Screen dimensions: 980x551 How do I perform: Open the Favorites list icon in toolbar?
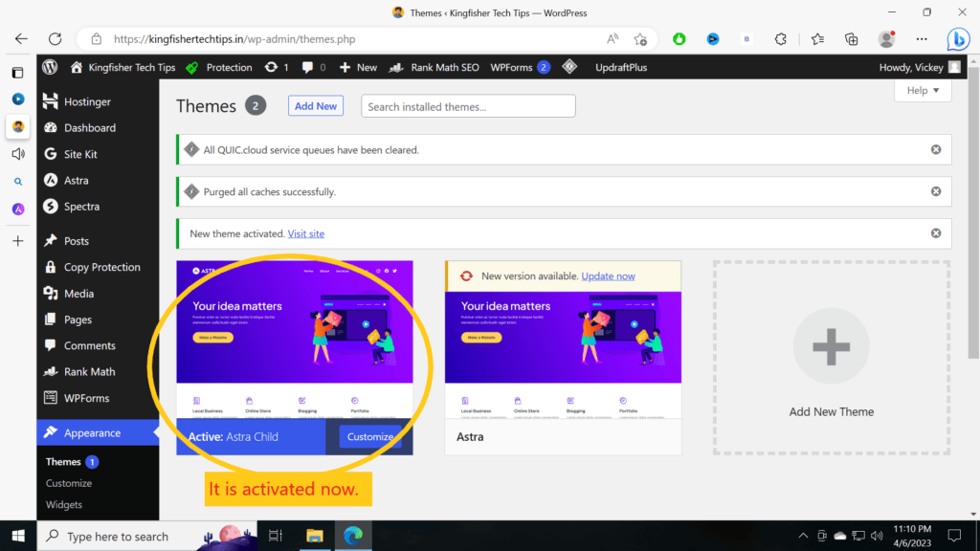tap(817, 38)
